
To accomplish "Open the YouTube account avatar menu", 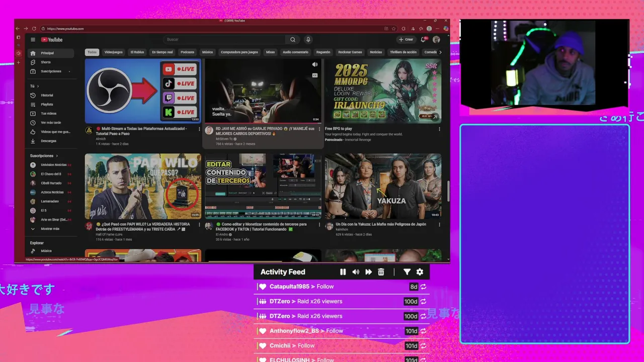I will coord(436,39).
